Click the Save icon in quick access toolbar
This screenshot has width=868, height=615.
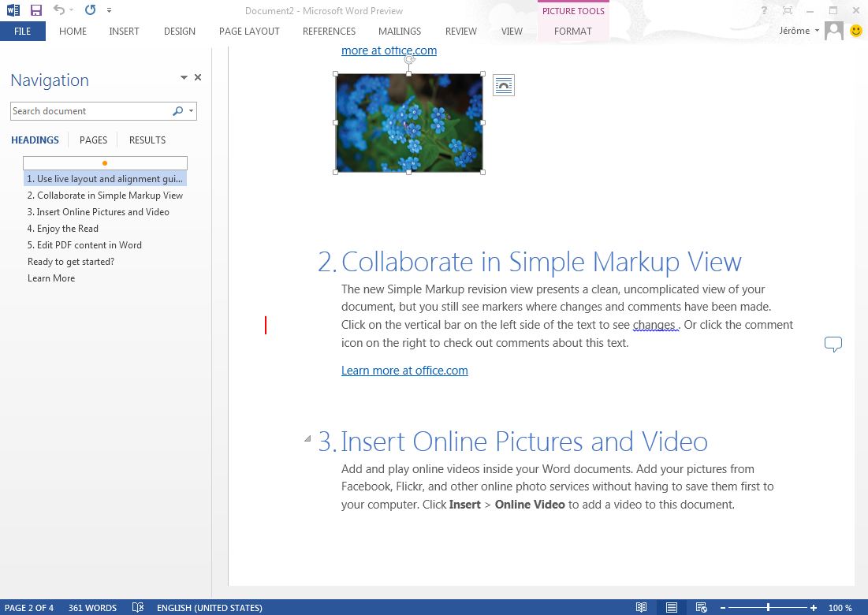coord(36,10)
